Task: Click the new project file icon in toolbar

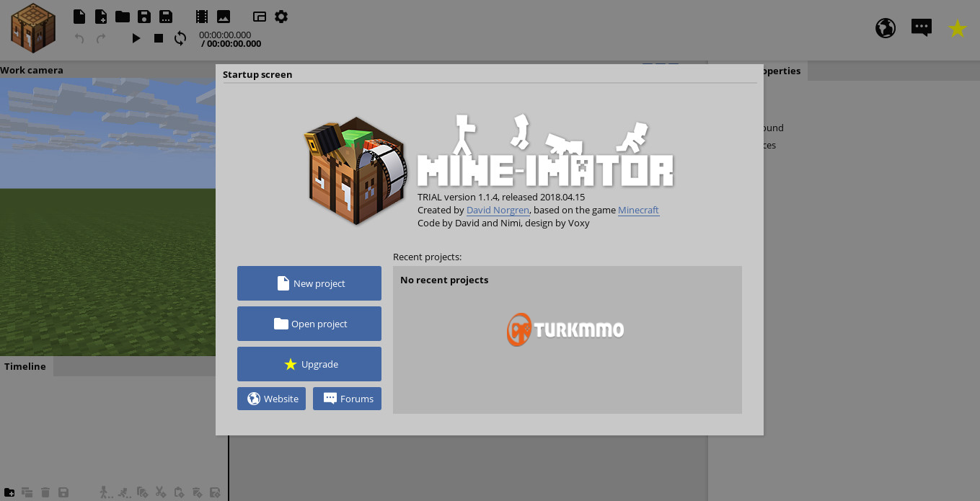Action: tap(79, 16)
